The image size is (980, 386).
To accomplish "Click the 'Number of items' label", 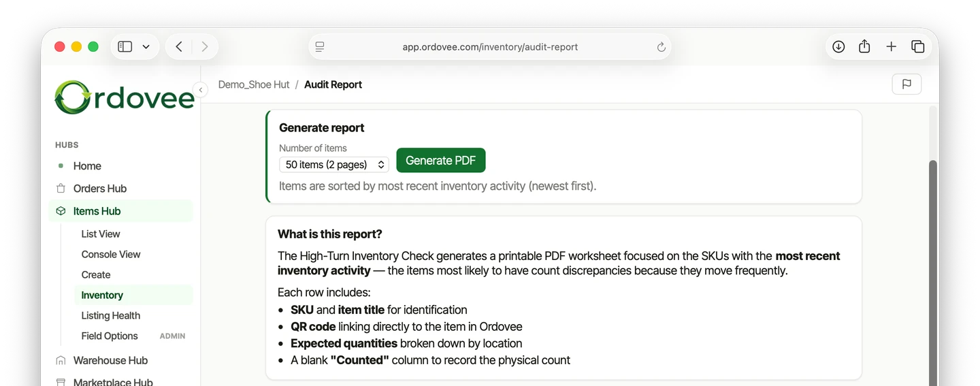I will (x=313, y=148).
